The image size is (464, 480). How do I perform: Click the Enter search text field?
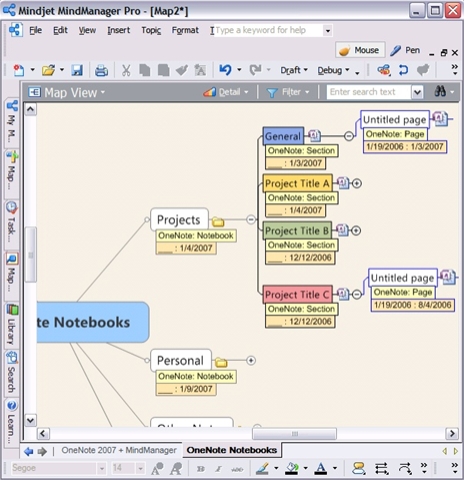point(368,92)
